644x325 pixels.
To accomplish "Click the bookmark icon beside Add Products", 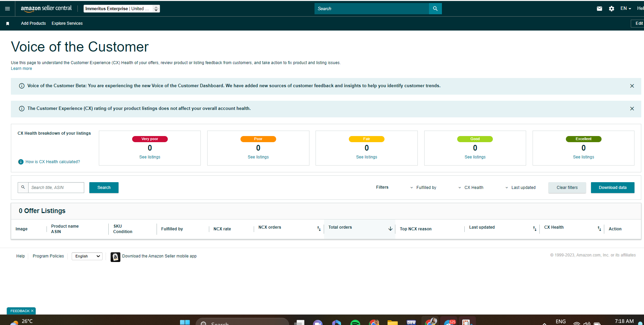I will (x=7, y=23).
